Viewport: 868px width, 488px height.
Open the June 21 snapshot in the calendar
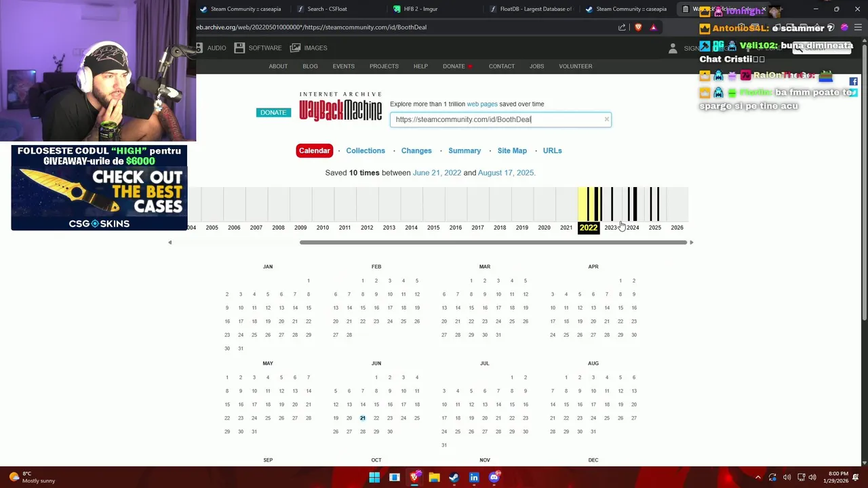[x=363, y=418]
